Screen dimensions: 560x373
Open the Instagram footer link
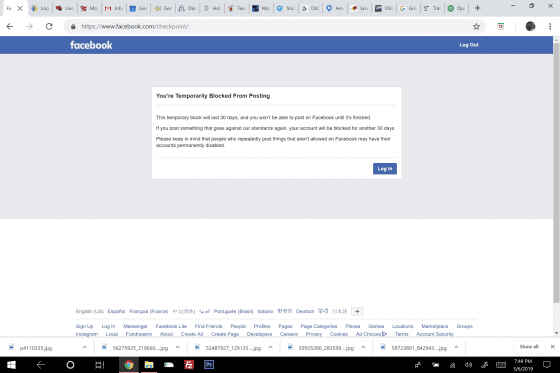(87, 334)
